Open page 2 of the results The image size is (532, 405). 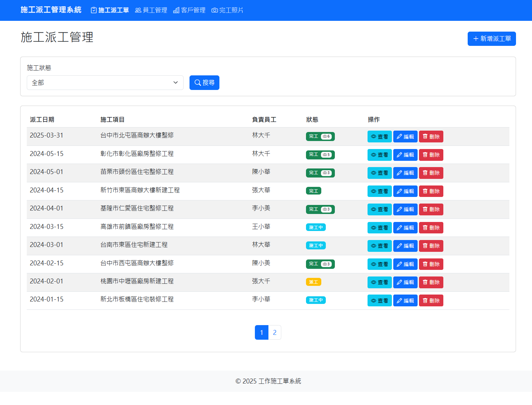coord(275,332)
